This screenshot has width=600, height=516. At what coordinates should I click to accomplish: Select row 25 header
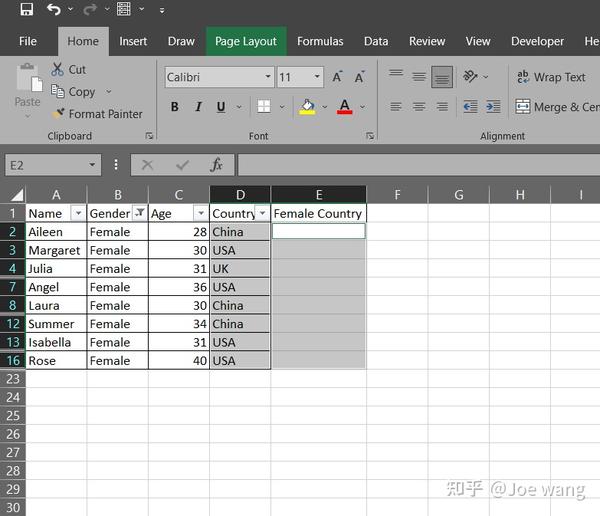coord(13,416)
